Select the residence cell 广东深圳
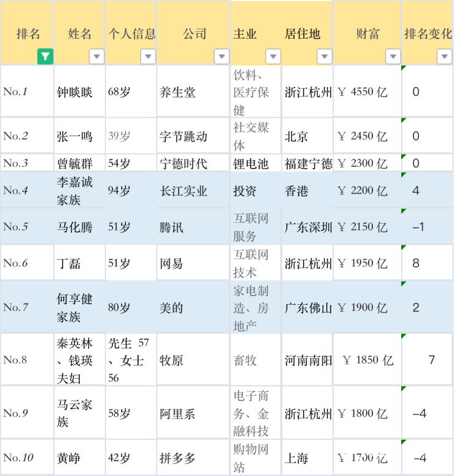 [x=307, y=226]
